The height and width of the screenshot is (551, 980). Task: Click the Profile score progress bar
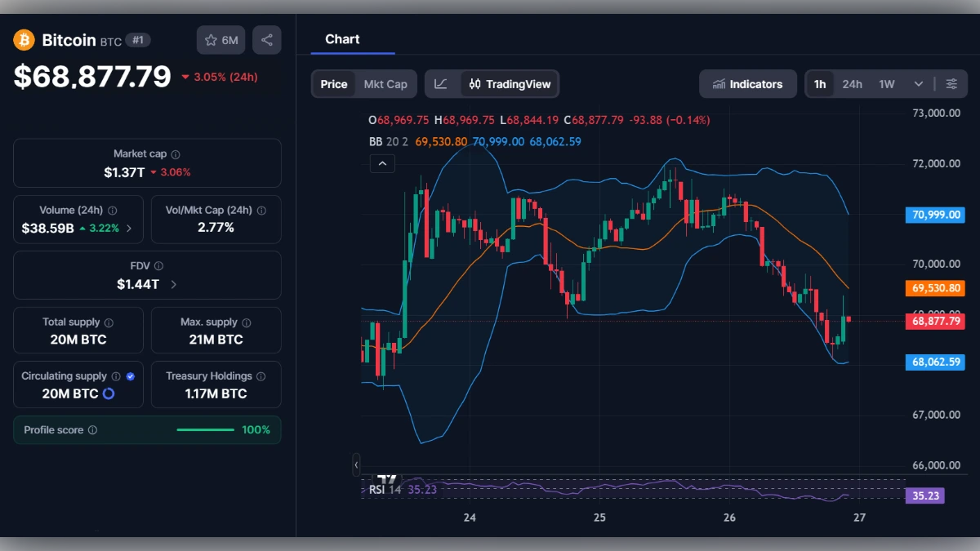[205, 429]
